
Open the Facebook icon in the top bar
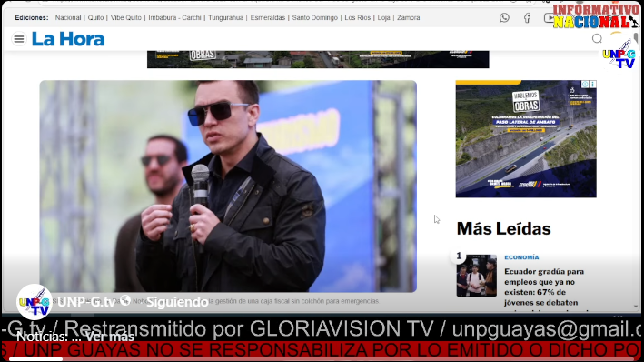pos(527,17)
